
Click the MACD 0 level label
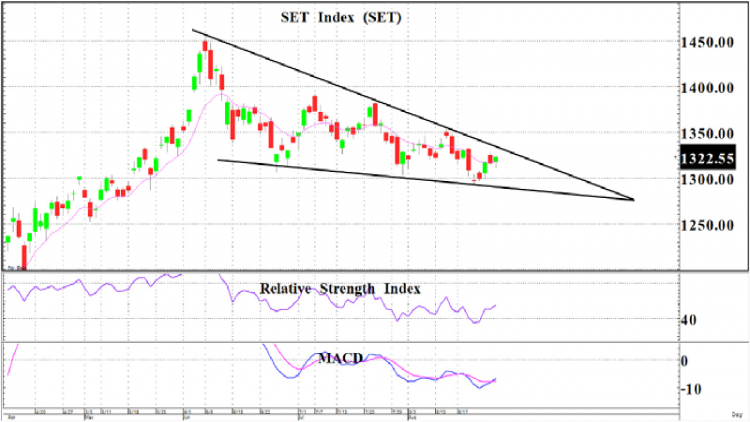click(684, 361)
